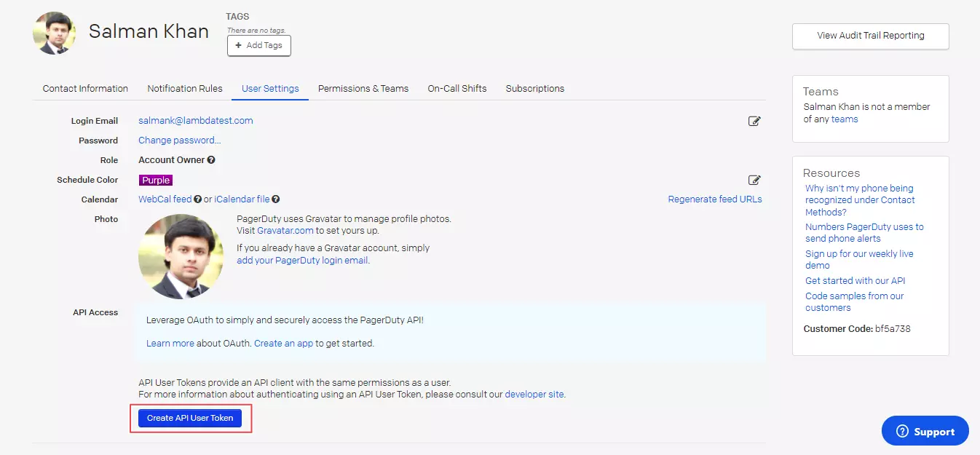Click the edit icon beside Login Email
The width and height of the screenshot is (980, 455).
coord(754,121)
